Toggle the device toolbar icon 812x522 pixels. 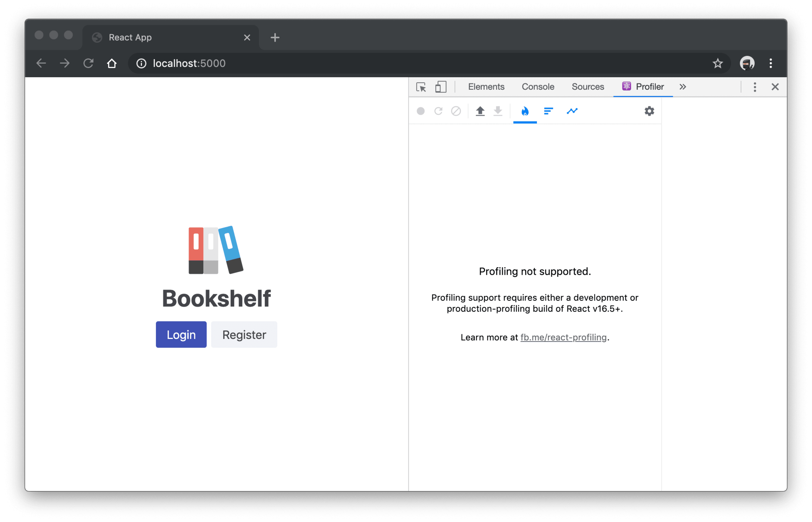tap(441, 87)
